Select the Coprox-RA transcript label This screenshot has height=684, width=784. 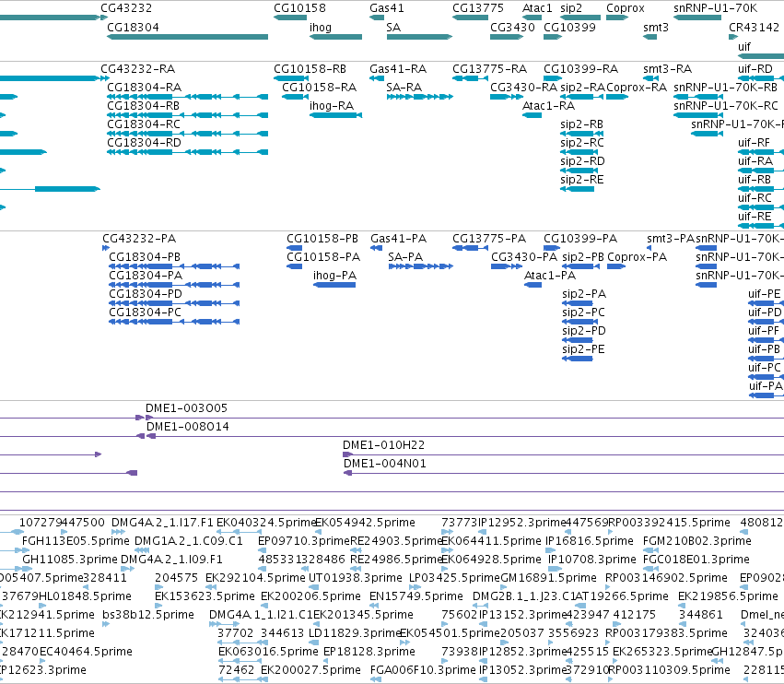pyautogui.click(x=637, y=88)
